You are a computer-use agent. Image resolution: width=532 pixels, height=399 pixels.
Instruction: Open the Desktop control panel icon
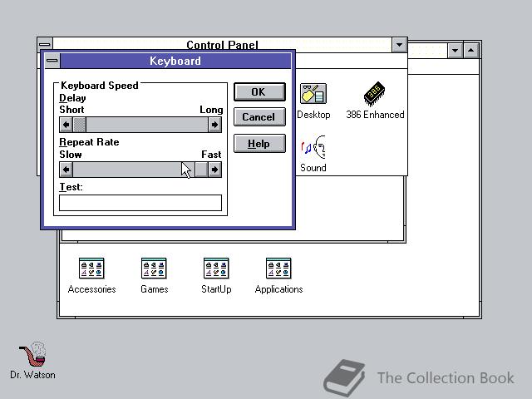(x=313, y=94)
